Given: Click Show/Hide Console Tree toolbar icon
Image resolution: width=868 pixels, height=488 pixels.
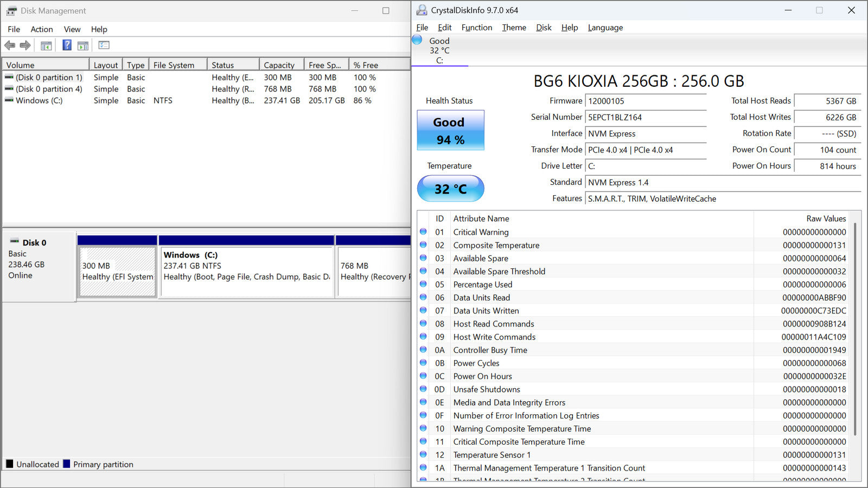Looking at the screenshot, I should click(x=46, y=46).
